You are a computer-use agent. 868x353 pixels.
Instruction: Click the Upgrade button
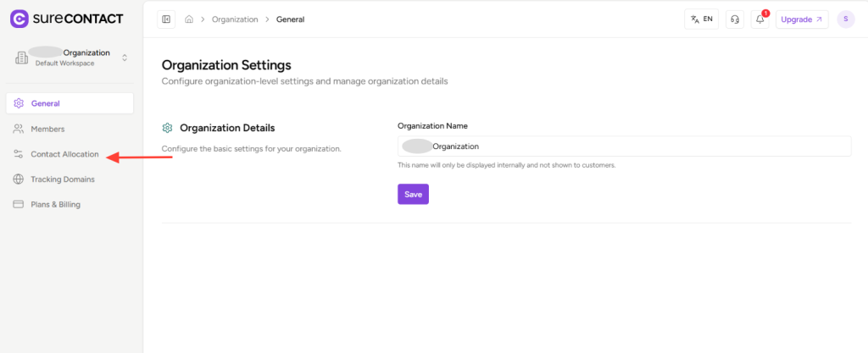pos(802,19)
